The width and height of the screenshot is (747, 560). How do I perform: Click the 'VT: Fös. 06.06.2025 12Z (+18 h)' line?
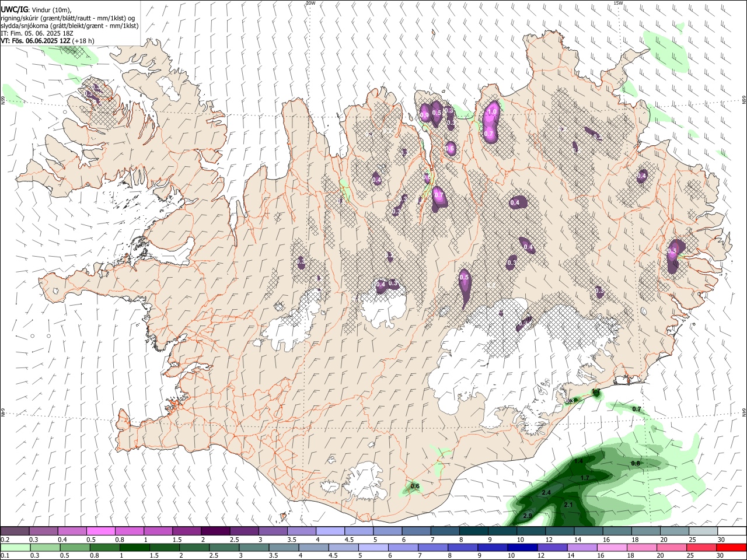tap(47, 41)
